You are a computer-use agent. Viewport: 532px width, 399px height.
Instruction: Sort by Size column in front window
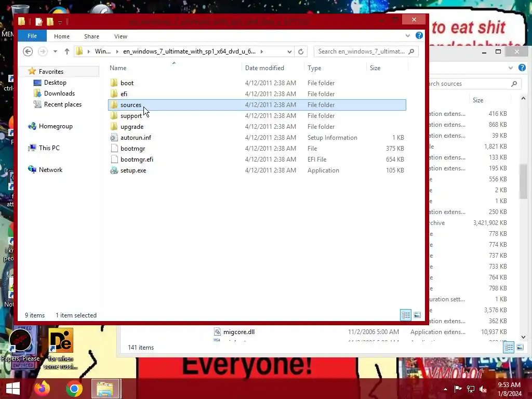pyautogui.click(x=375, y=68)
